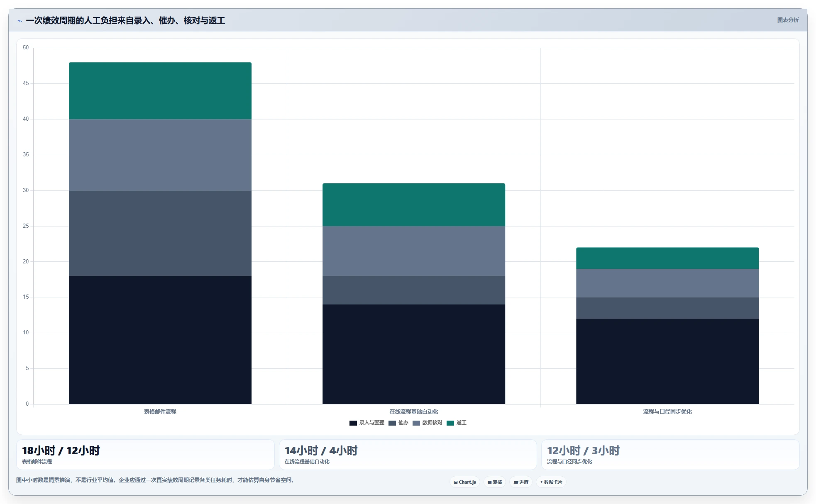Click the y-axis value 25
The image size is (816, 504).
pyautogui.click(x=26, y=226)
